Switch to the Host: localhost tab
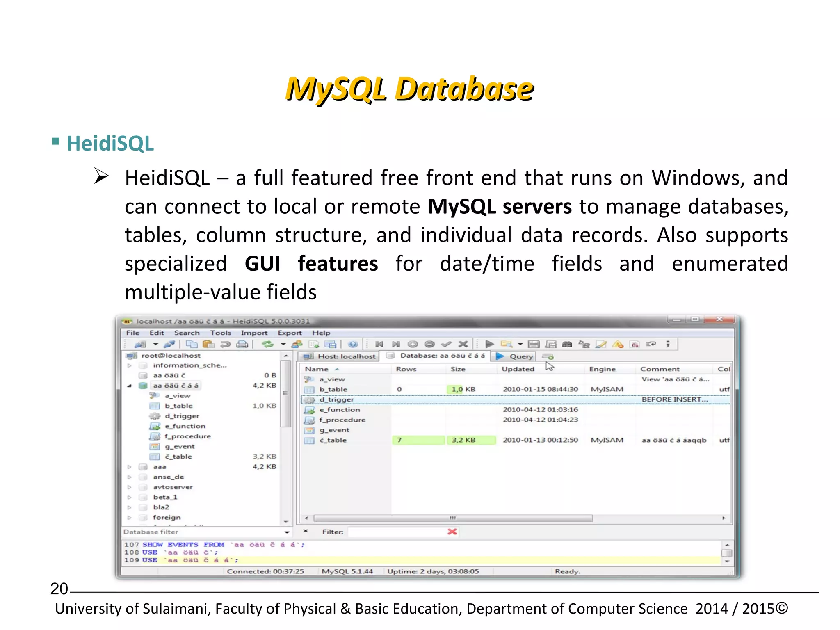Image resolution: width=840 pixels, height=630 pixels. point(339,356)
